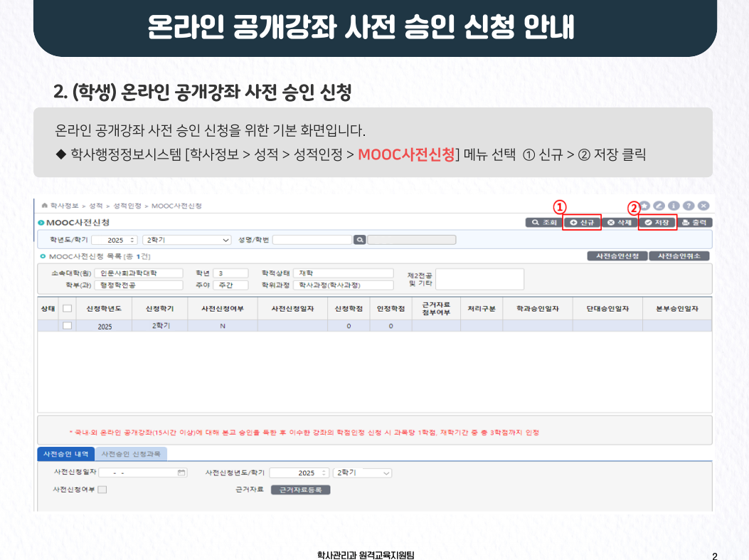Click the 성명/학번 input field
The image size is (749, 560).
click(312, 240)
